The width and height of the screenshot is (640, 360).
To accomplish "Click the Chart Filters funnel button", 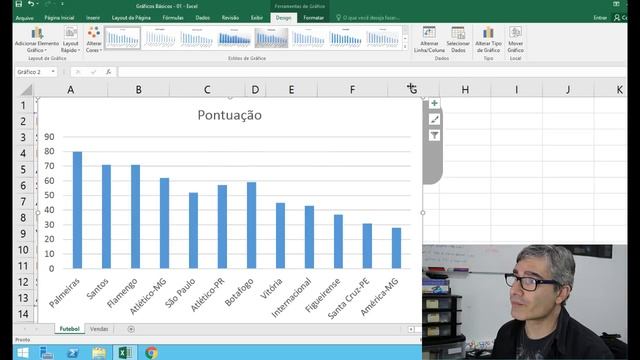I will 434,135.
